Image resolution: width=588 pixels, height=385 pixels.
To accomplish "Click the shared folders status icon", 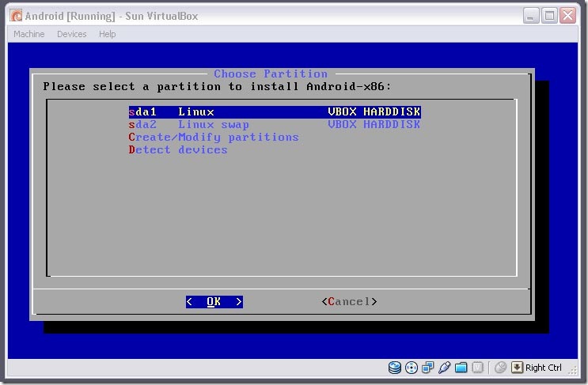I will pyautogui.click(x=461, y=368).
